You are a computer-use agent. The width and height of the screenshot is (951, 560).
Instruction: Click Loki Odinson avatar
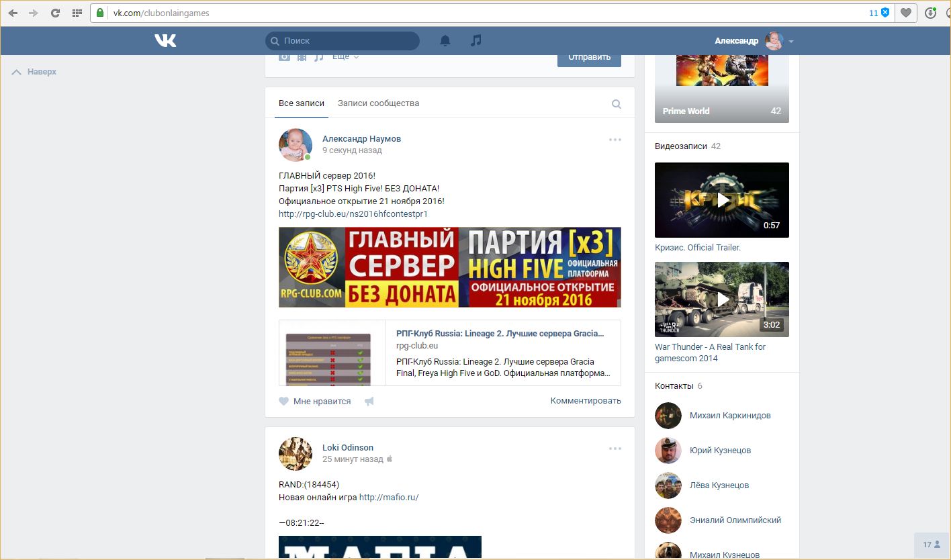pos(296,454)
